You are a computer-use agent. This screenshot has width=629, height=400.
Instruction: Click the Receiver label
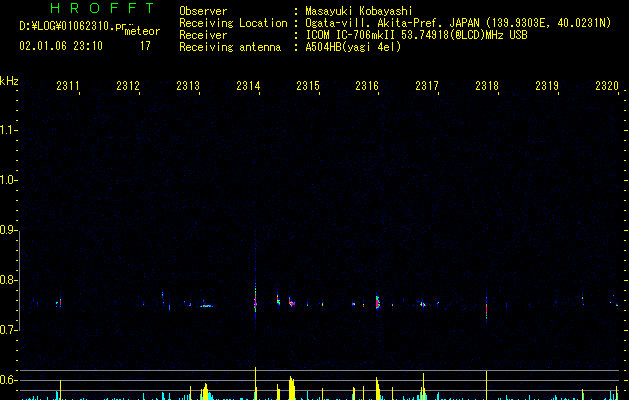tap(203, 35)
